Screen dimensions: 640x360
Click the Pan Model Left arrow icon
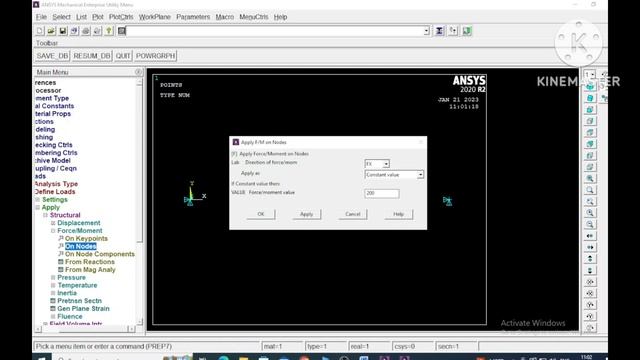tap(590, 236)
